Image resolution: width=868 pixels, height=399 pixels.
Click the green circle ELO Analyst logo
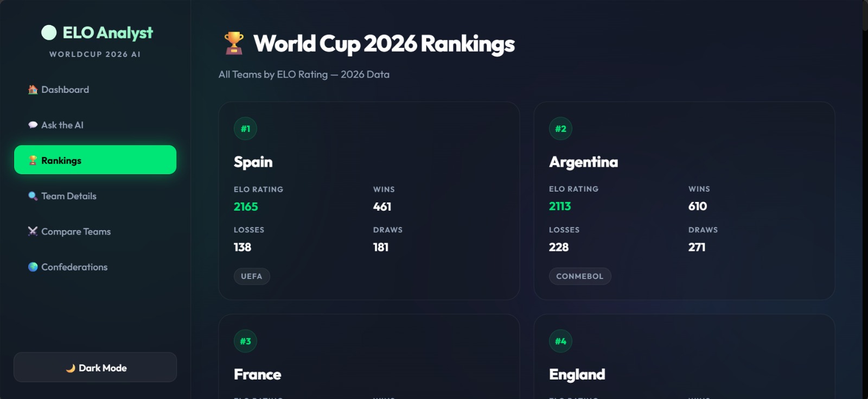49,33
